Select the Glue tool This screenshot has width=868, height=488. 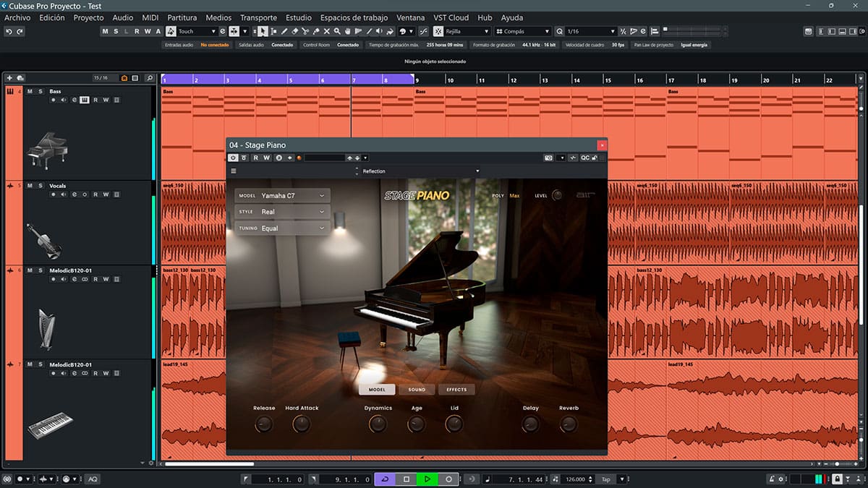click(316, 31)
